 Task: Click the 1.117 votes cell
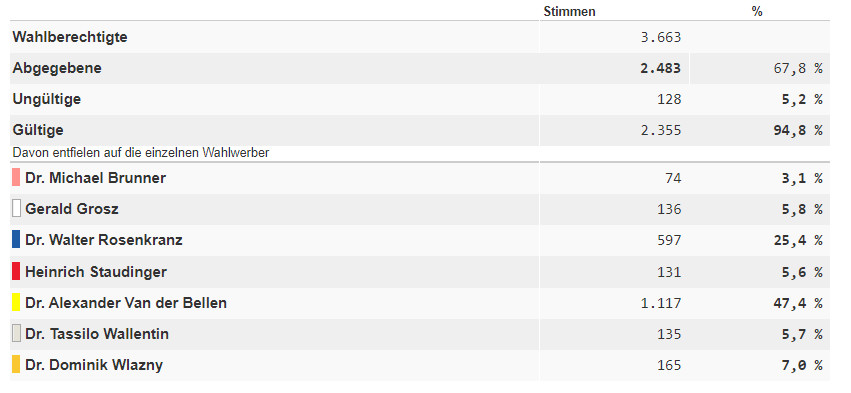click(661, 303)
